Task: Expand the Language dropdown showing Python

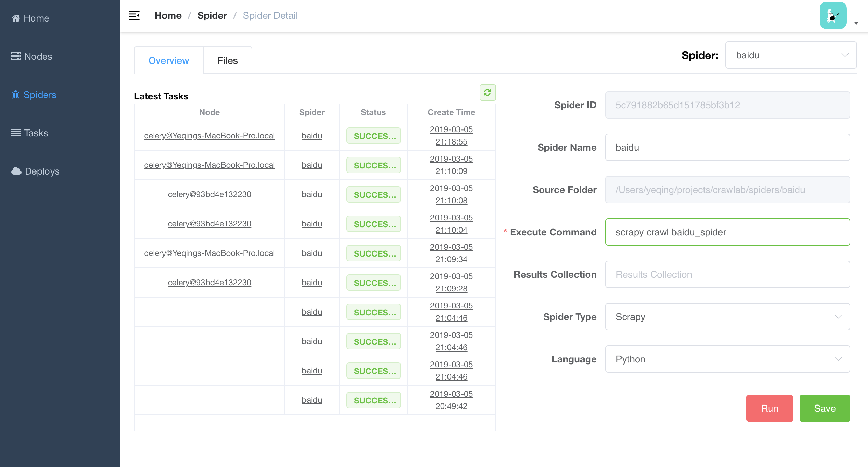Action: [x=727, y=359]
